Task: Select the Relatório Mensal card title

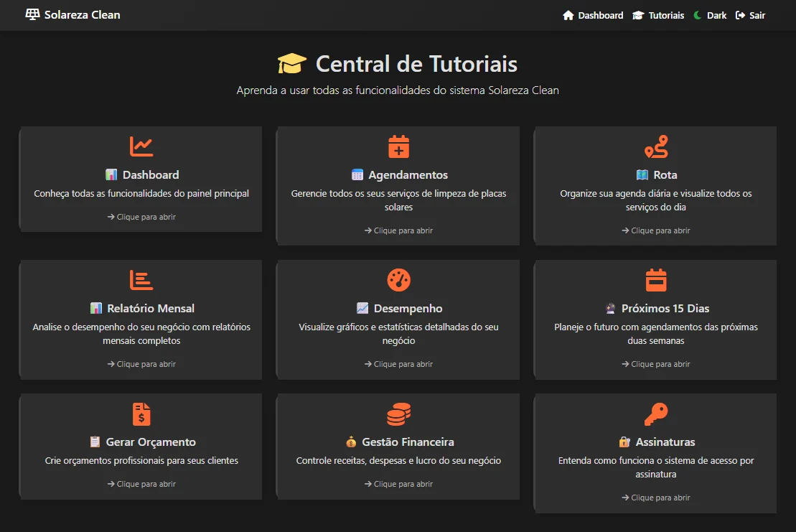Action: (151, 308)
